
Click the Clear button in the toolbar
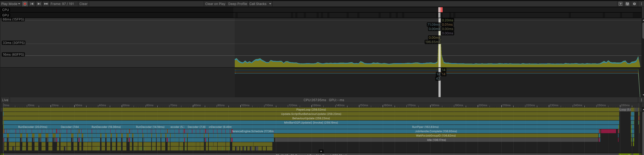pyautogui.click(x=83, y=4)
